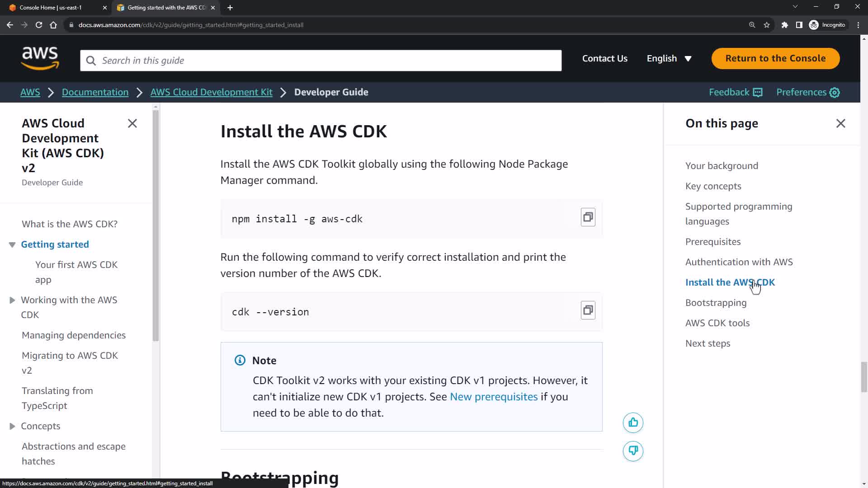Expand the Concepts tree item
This screenshot has height=488, width=868.
(12, 426)
